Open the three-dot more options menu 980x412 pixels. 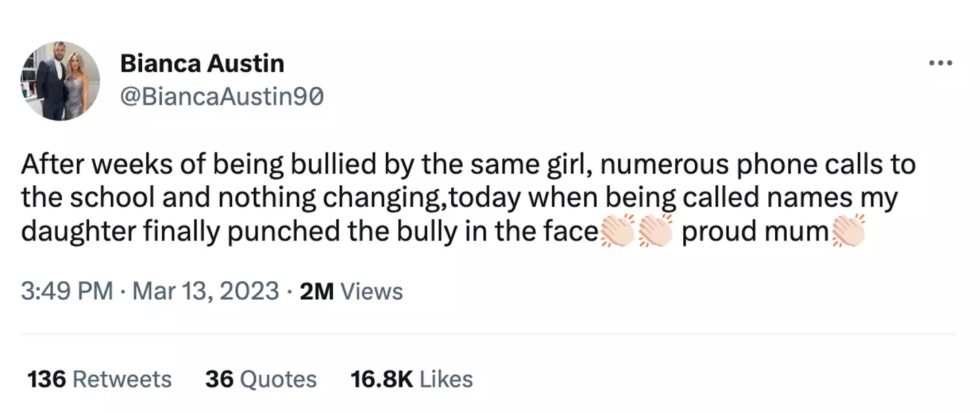[x=941, y=63]
